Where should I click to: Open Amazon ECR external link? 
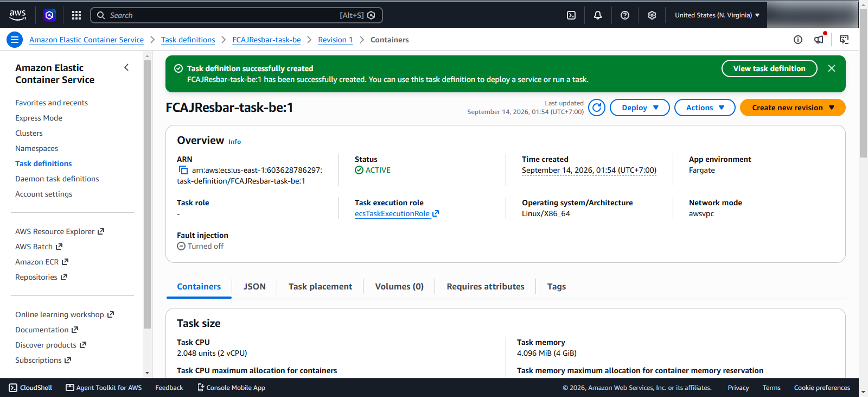click(x=42, y=262)
